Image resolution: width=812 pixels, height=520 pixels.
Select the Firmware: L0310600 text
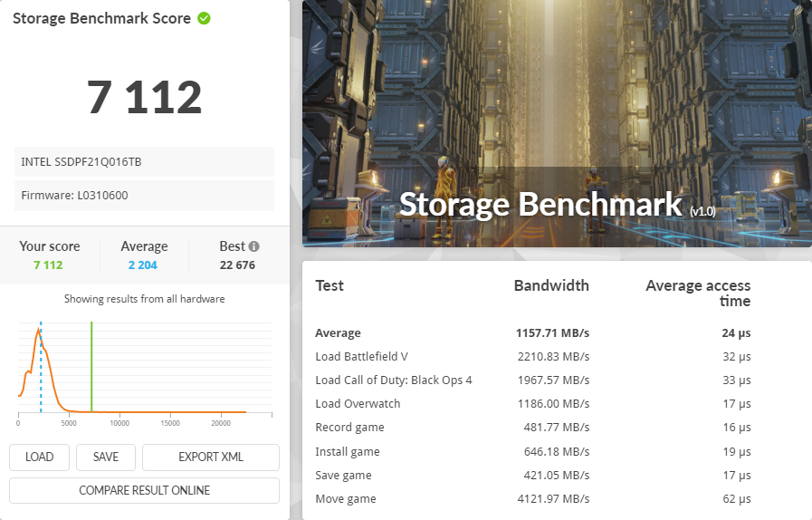[74, 196]
